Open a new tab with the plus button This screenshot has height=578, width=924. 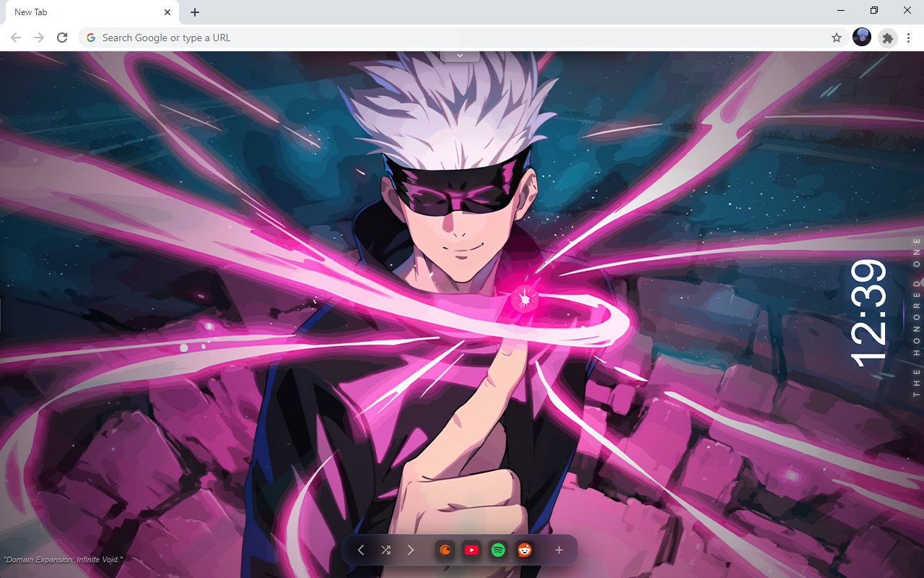click(x=195, y=12)
